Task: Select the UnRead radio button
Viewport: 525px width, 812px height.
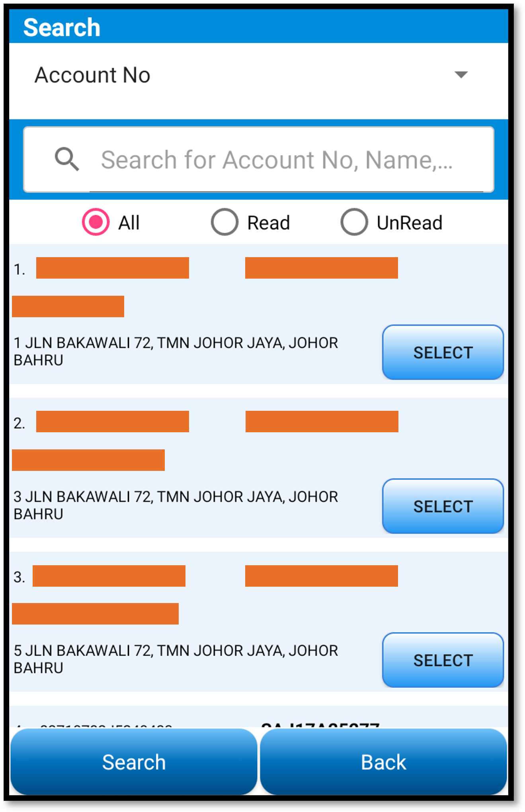Action: [354, 222]
